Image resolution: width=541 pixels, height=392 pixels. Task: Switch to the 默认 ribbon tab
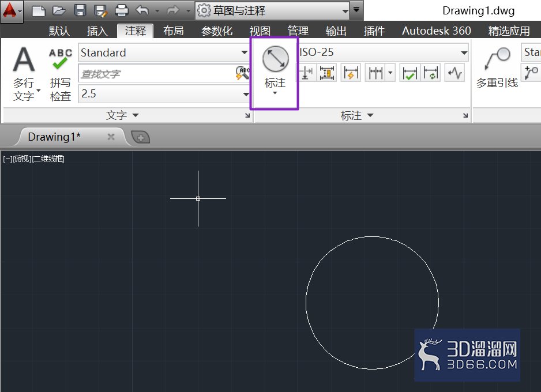(59, 31)
